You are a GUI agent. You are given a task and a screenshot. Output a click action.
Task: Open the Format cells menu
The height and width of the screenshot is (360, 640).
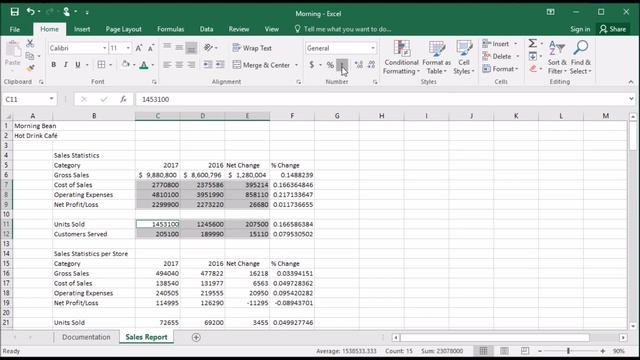point(500,69)
